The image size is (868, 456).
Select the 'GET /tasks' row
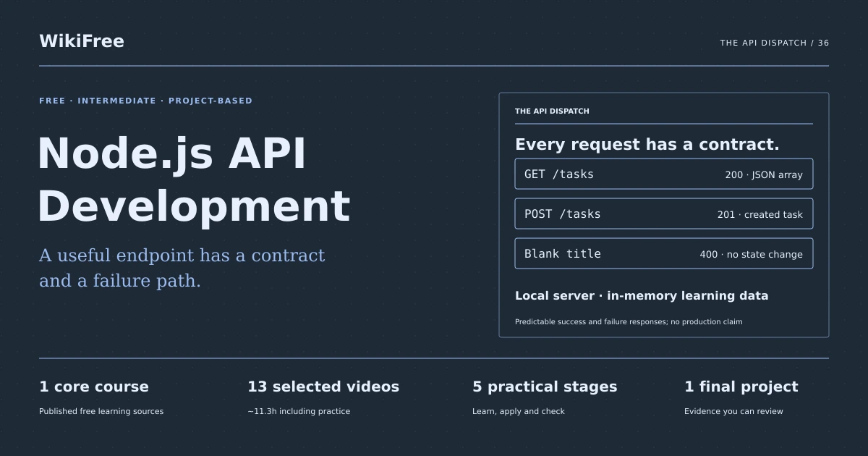click(x=664, y=174)
